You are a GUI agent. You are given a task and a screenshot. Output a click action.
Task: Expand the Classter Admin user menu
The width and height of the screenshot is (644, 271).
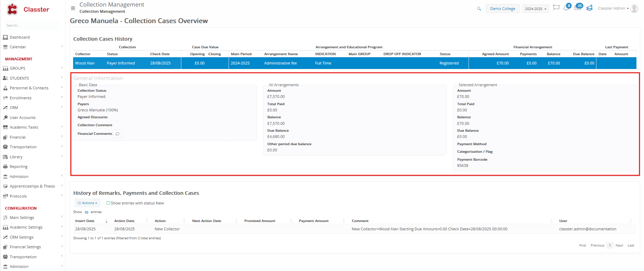point(613,8)
